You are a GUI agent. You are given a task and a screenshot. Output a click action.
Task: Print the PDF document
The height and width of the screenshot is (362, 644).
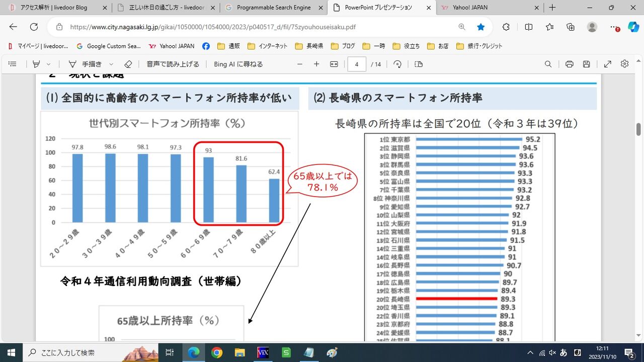pos(570,64)
